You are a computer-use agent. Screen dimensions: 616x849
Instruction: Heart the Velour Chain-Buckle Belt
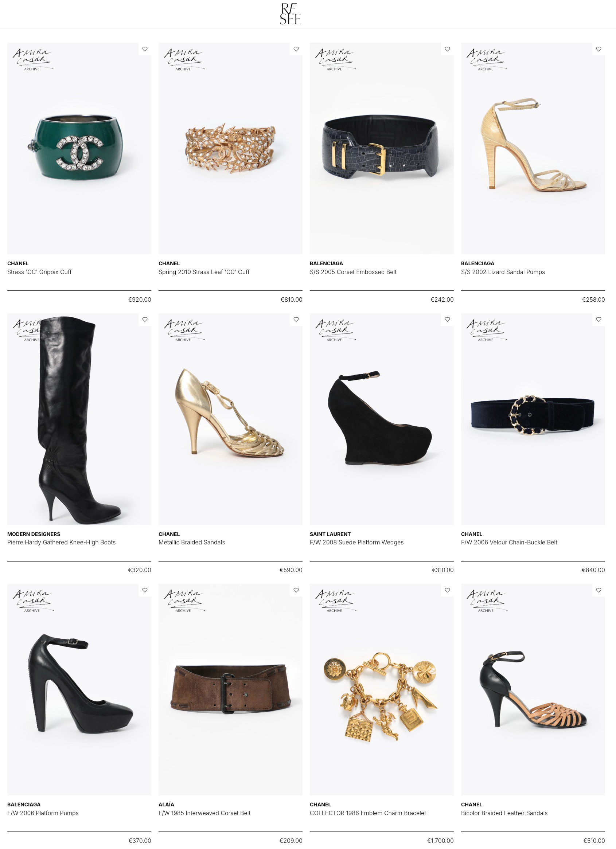click(599, 319)
